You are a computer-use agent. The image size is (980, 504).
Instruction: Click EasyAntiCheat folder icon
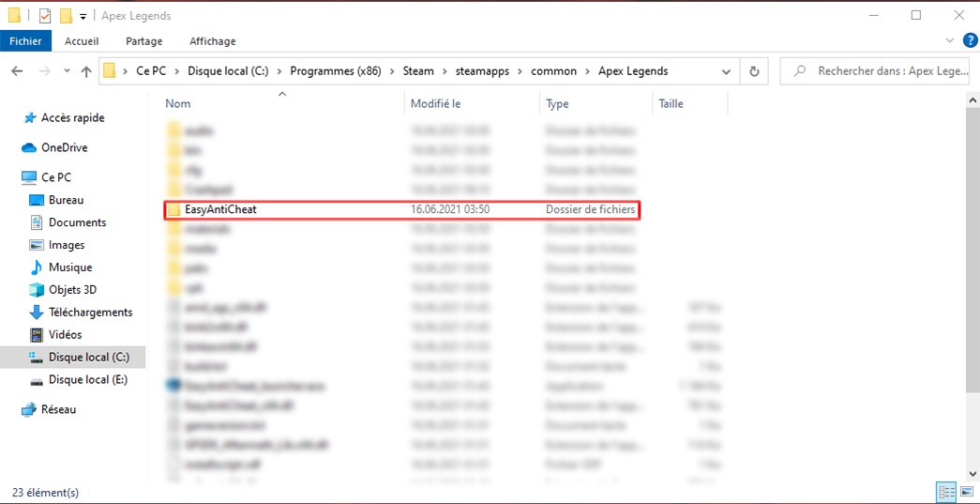(x=174, y=210)
